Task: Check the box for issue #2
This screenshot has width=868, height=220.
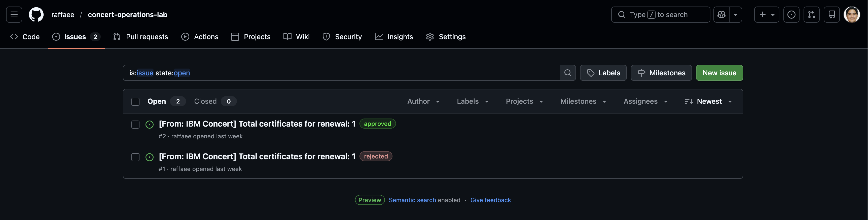Action: (135, 125)
